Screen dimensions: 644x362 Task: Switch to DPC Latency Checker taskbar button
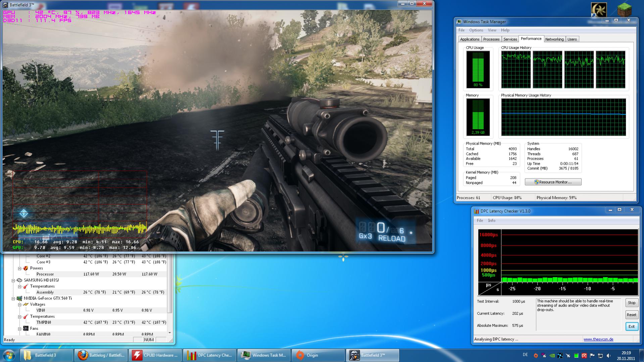pos(210,355)
